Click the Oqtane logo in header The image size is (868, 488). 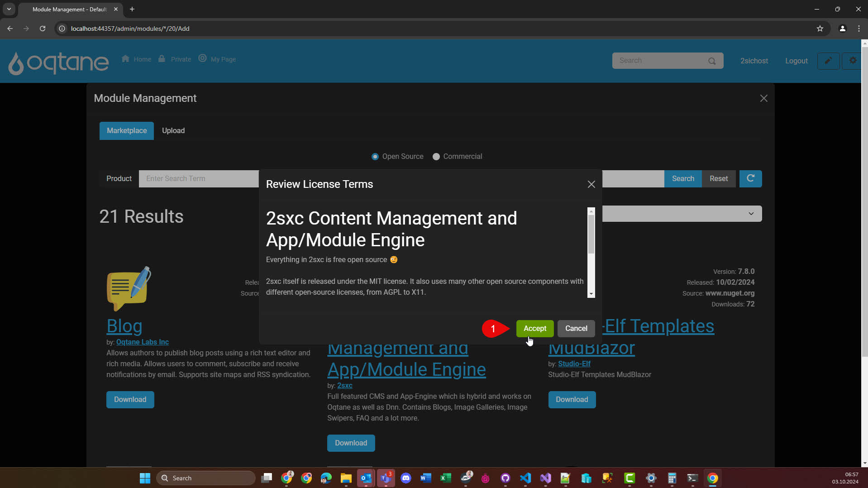58,62
